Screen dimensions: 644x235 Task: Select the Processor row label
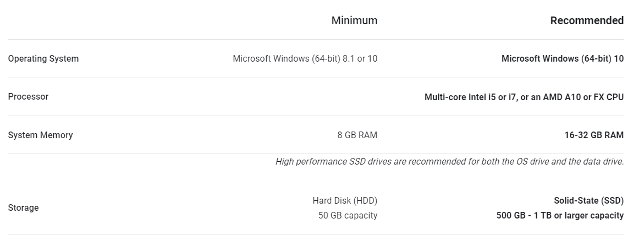[28, 96]
